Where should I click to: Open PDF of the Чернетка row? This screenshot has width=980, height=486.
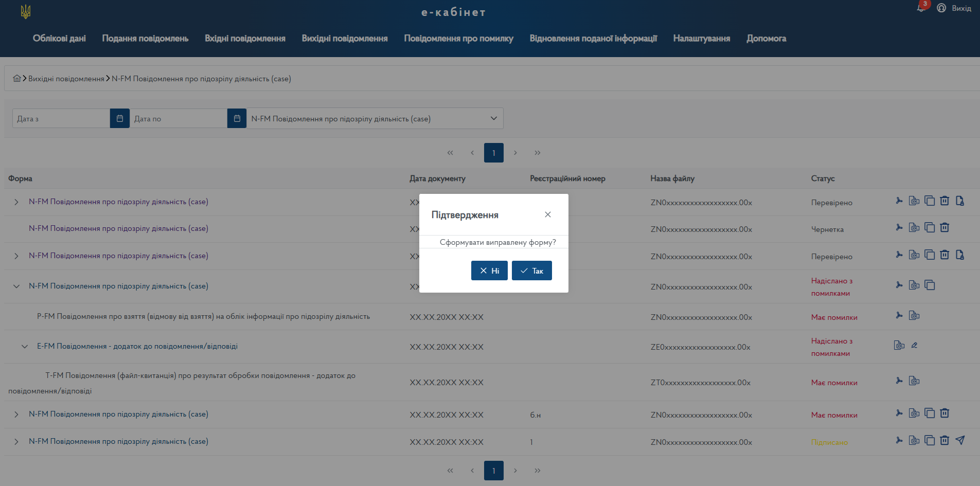tap(899, 227)
